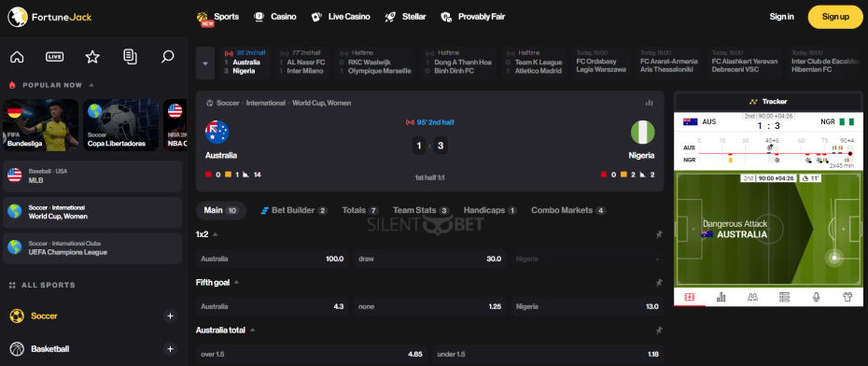Select tracker commentary microphone icon
The height and width of the screenshot is (366, 868).
(x=816, y=297)
